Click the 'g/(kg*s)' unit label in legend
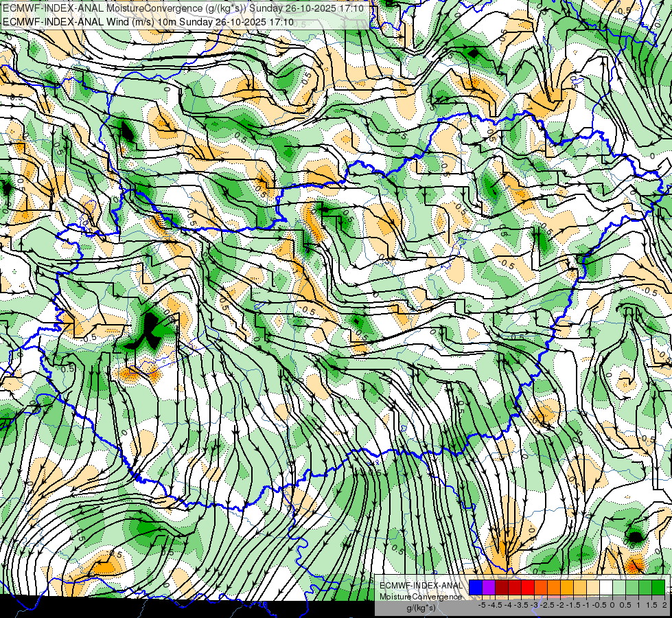Viewport: 672px width, 618px height. (x=421, y=608)
